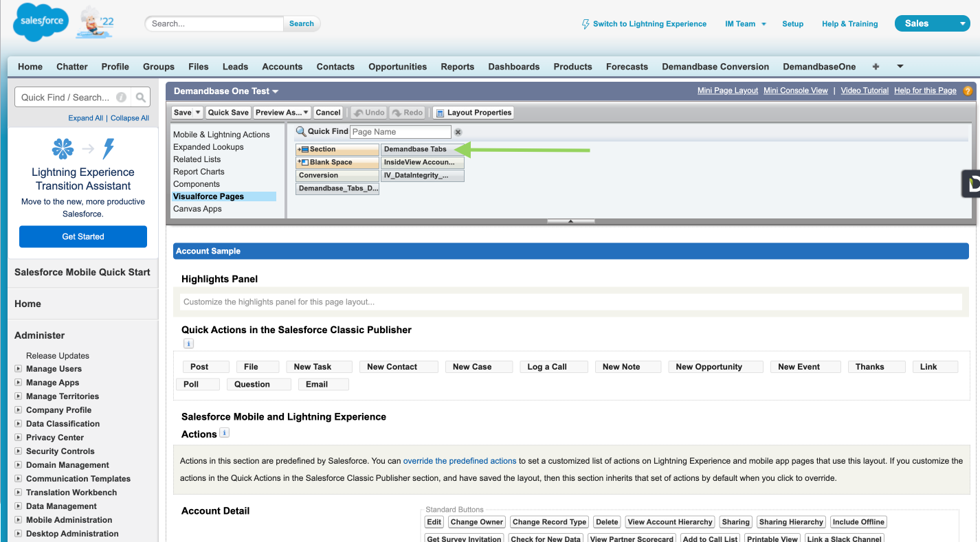
Task: Click the Redo arrow button
Action: click(408, 113)
